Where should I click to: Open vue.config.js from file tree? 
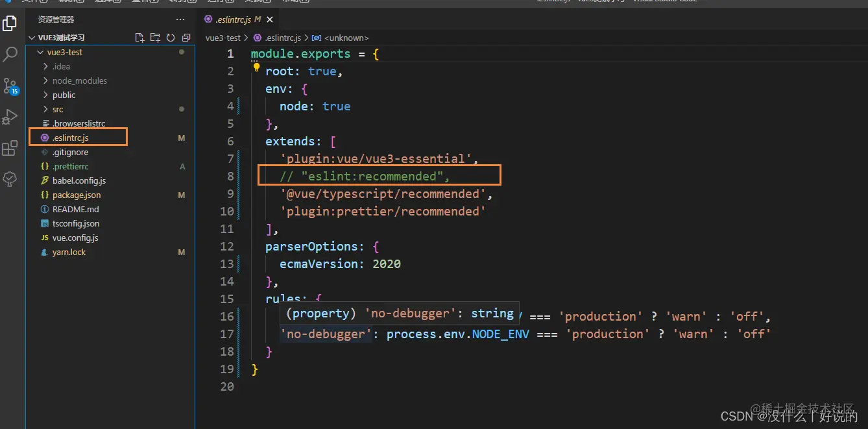pos(75,238)
